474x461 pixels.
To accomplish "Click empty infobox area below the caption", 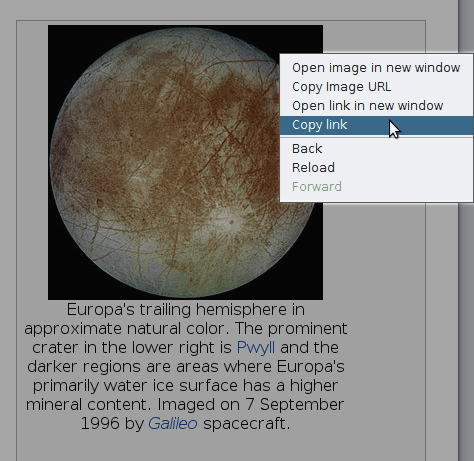I will [x=221, y=448].
